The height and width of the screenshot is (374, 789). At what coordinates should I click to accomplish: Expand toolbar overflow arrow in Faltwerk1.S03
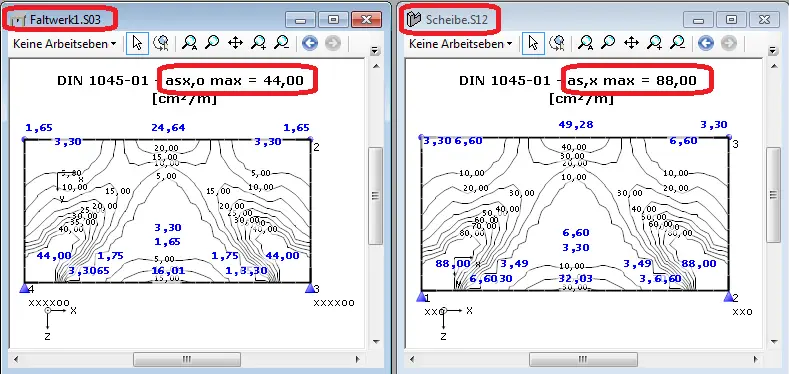point(374,50)
